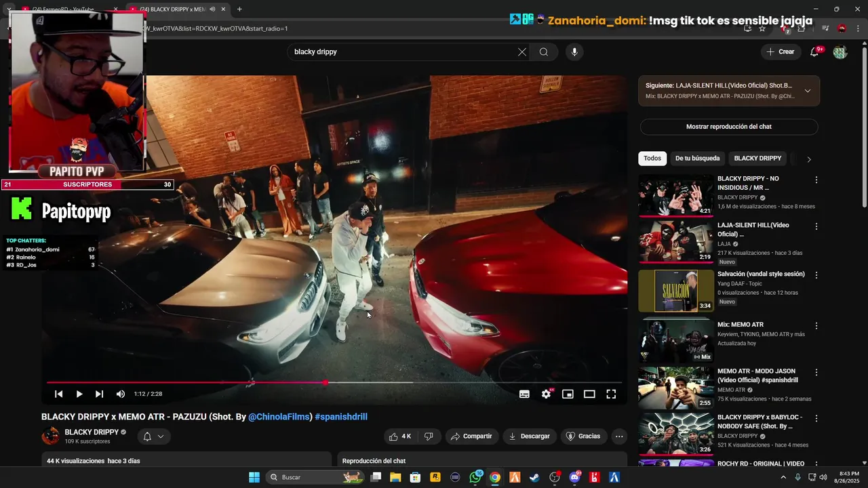868x488 pixels.
Task: Bookmark this page with the star
Action: [x=762, y=28]
